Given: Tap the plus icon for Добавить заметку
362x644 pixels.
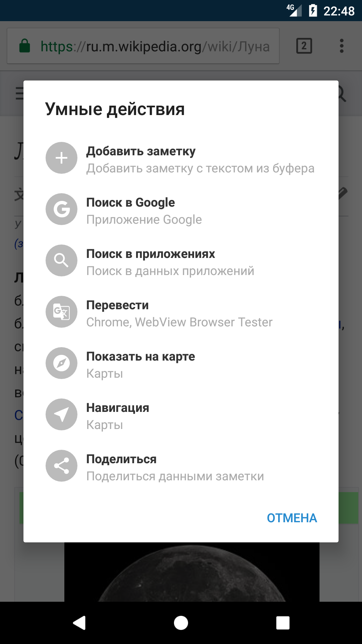Looking at the screenshot, I should pyautogui.click(x=61, y=158).
